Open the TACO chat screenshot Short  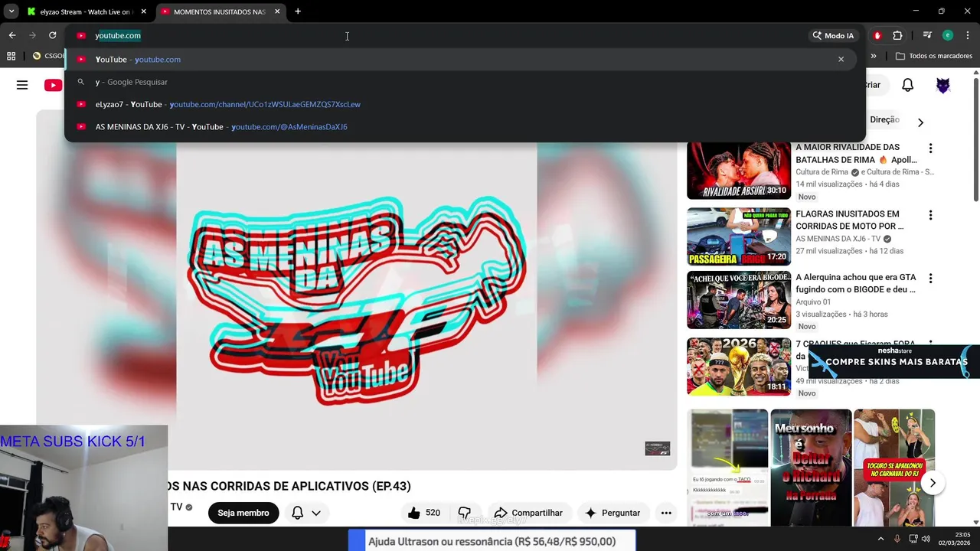(727, 468)
